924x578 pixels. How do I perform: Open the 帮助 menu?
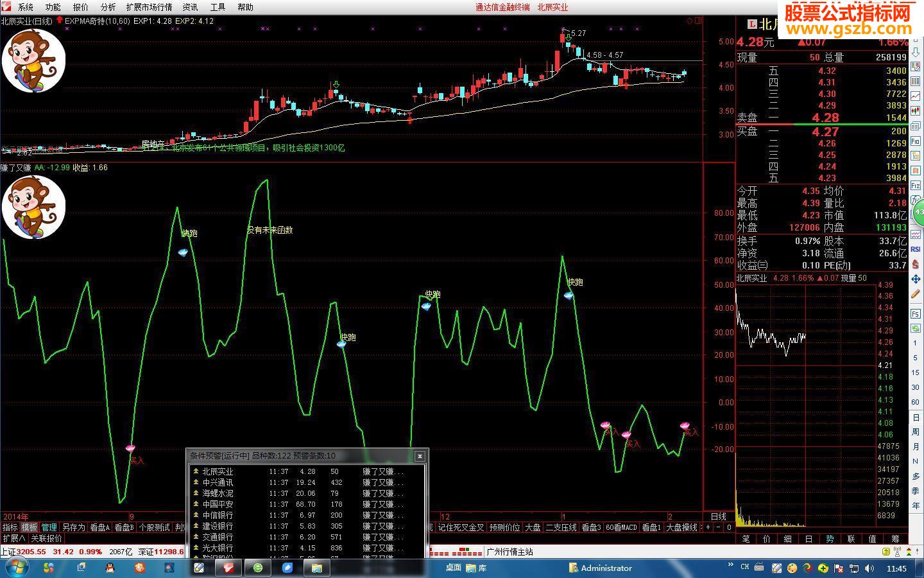click(x=245, y=7)
